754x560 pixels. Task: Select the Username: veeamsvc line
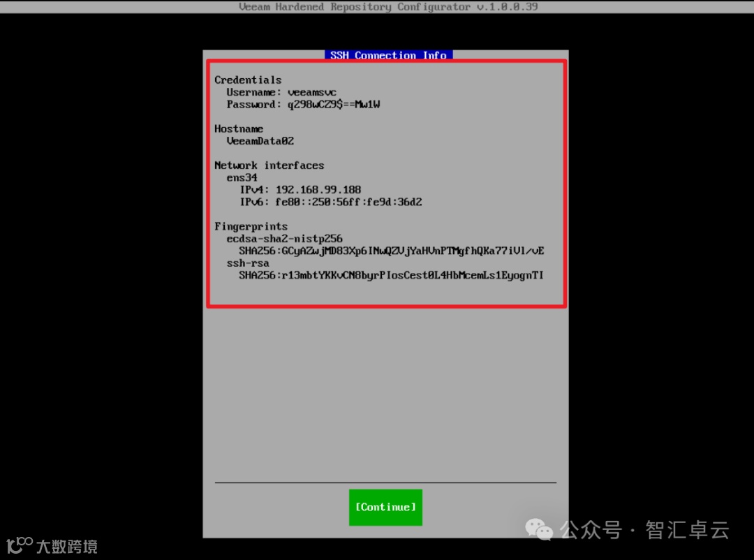pyautogui.click(x=281, y=92)
